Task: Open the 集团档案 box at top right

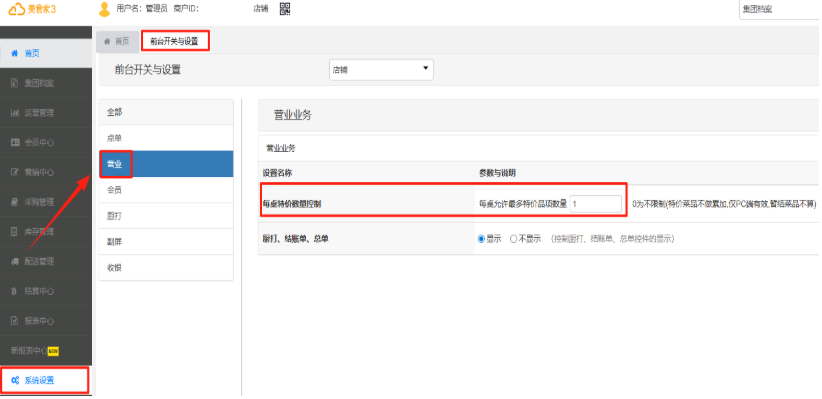Action: 780,9
